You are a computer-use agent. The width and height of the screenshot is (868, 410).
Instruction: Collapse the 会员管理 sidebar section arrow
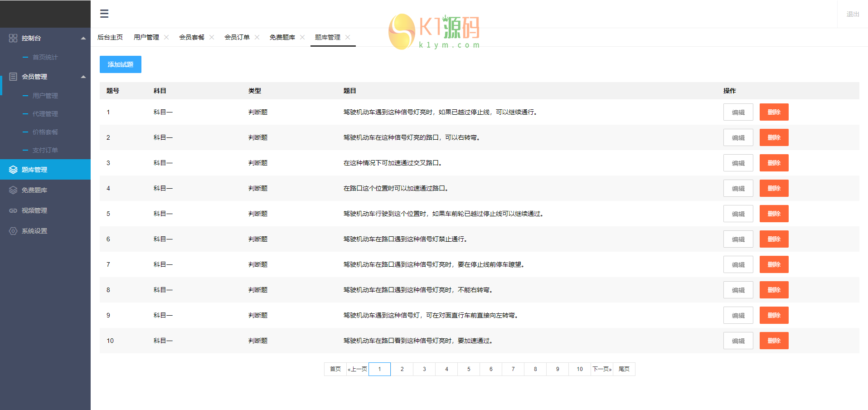[x=83, y=77]
